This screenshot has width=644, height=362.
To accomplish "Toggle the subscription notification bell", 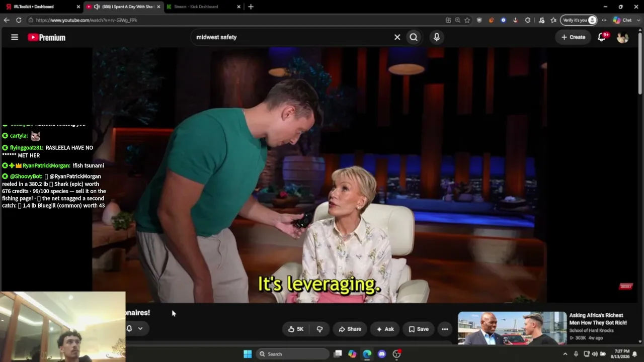I will point(129,328).
